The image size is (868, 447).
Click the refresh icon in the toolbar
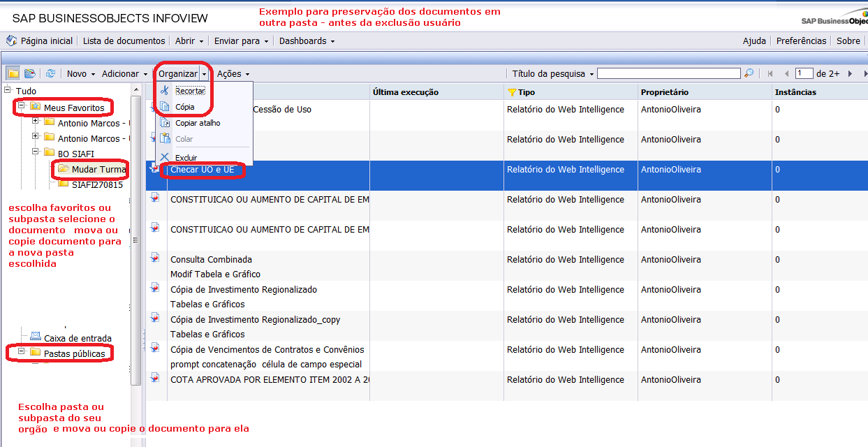tap(50, 73)
